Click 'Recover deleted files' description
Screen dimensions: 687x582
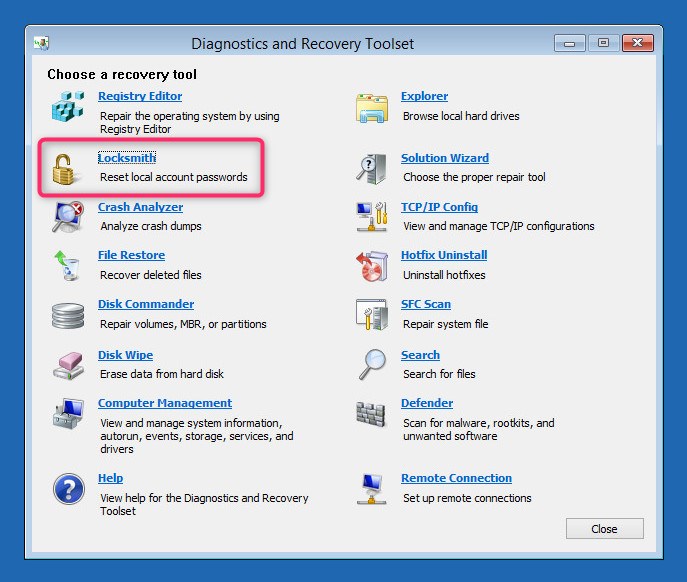(x=151, y=275)
